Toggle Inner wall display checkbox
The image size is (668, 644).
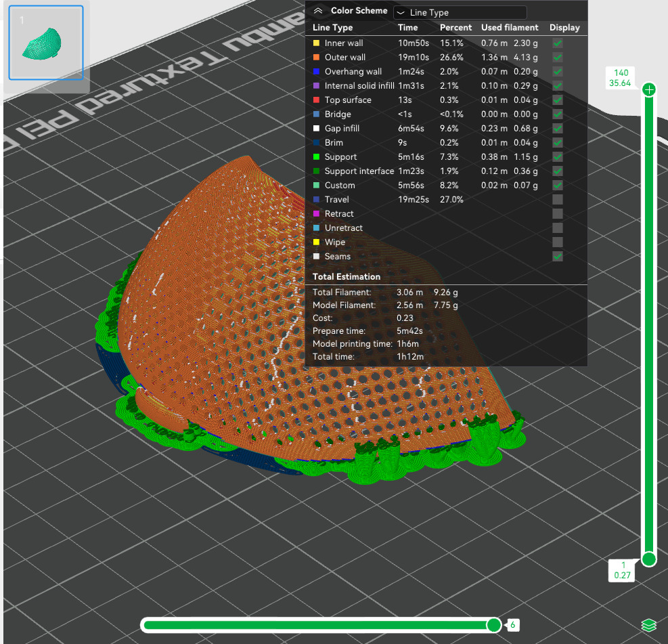tap(557, 43)
